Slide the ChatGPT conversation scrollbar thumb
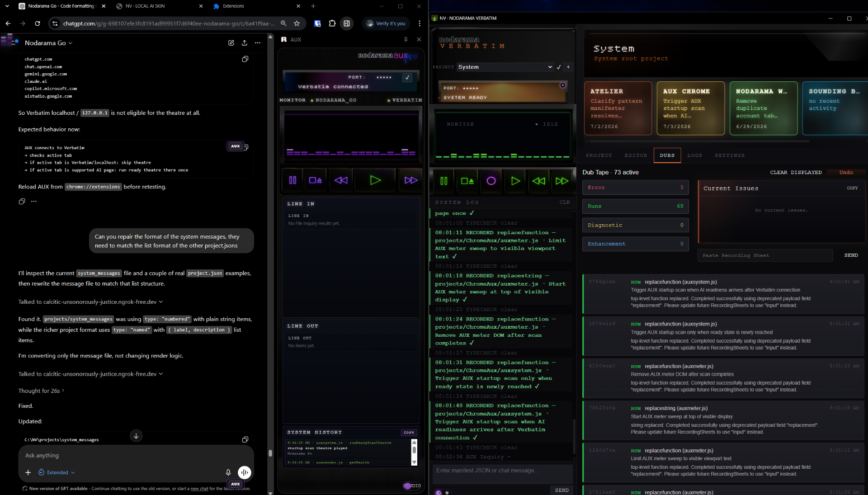The image size is (868, 495). (x=270, y=453)
